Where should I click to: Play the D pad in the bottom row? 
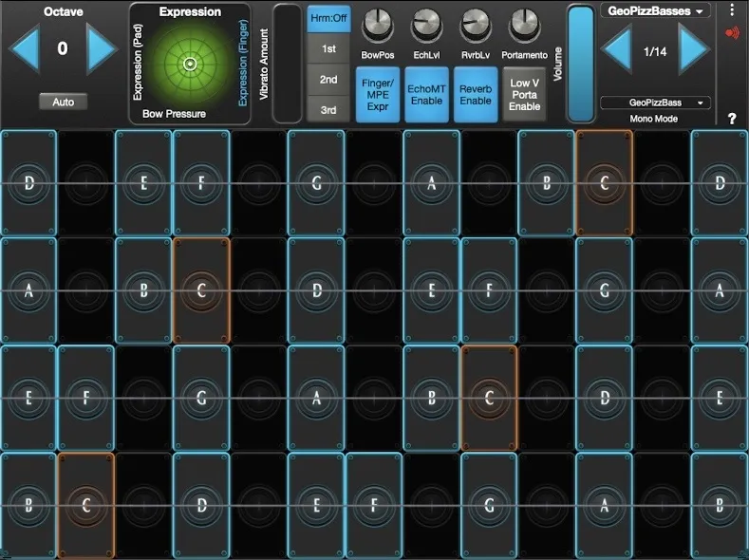tap(201, 506)
